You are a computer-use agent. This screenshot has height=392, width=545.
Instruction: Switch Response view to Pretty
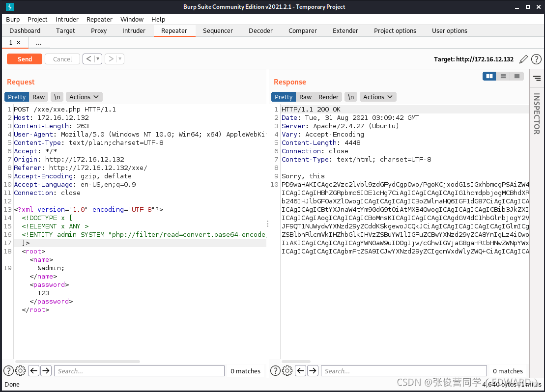click(284, 97)
